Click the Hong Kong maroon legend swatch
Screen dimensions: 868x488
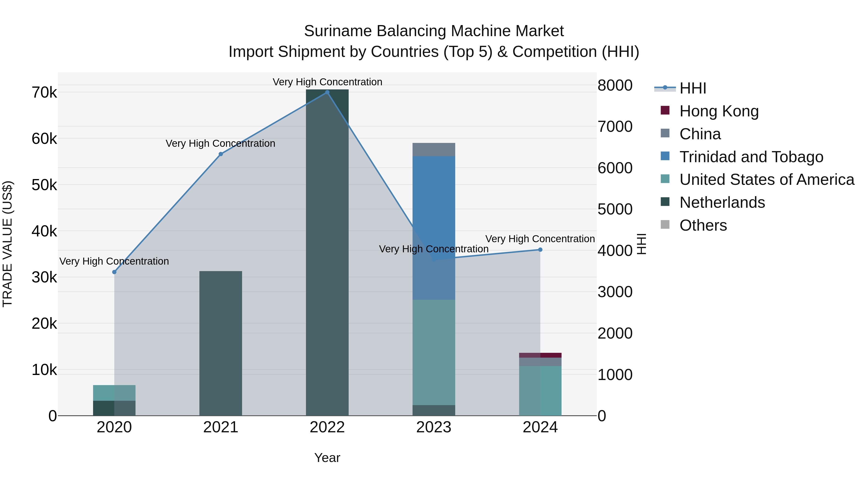[665, 110]
